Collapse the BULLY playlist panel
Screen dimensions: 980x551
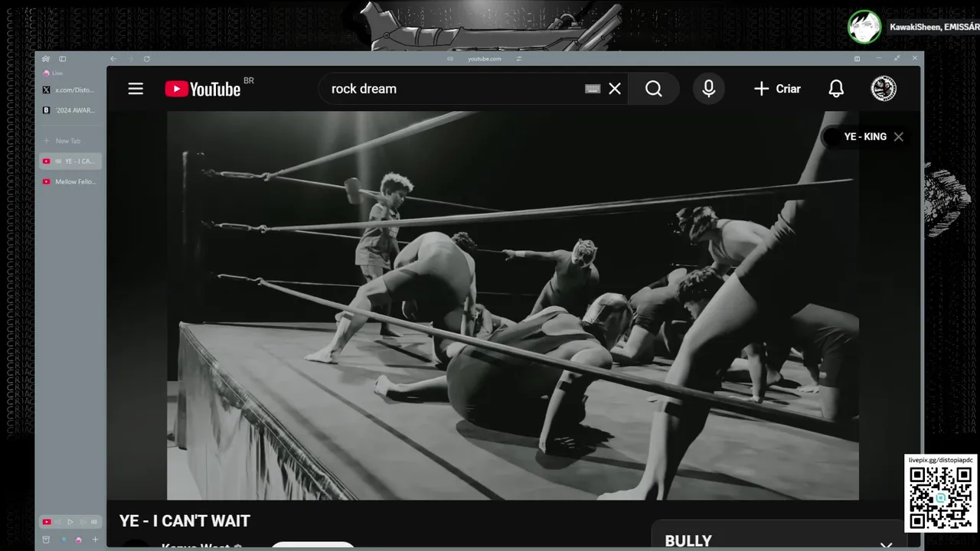(886, 546)
